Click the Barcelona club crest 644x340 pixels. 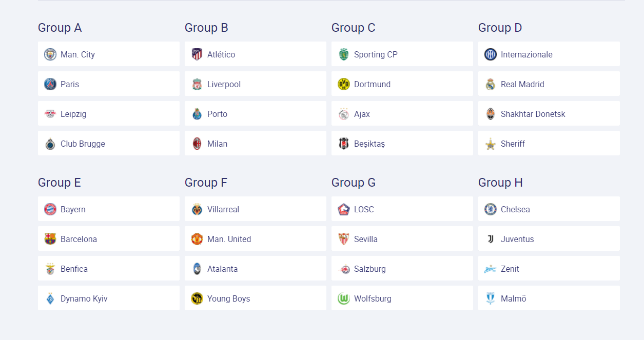[x=50, y=239]
